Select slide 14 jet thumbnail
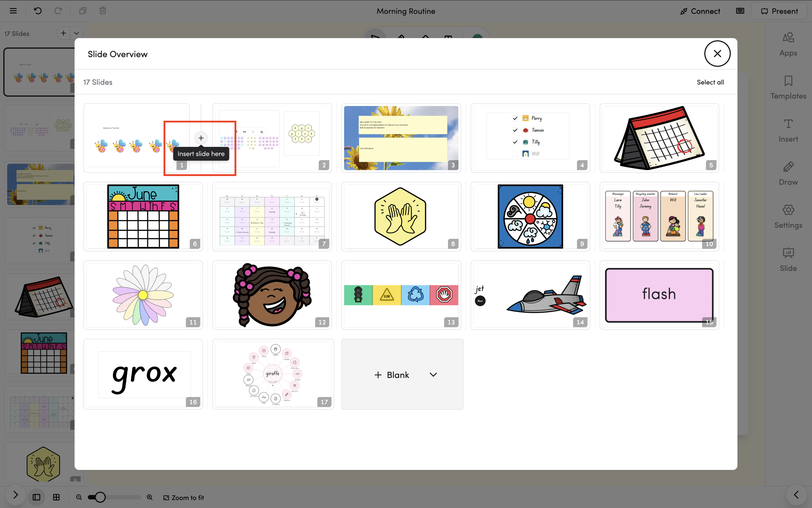 coord(530,295)
